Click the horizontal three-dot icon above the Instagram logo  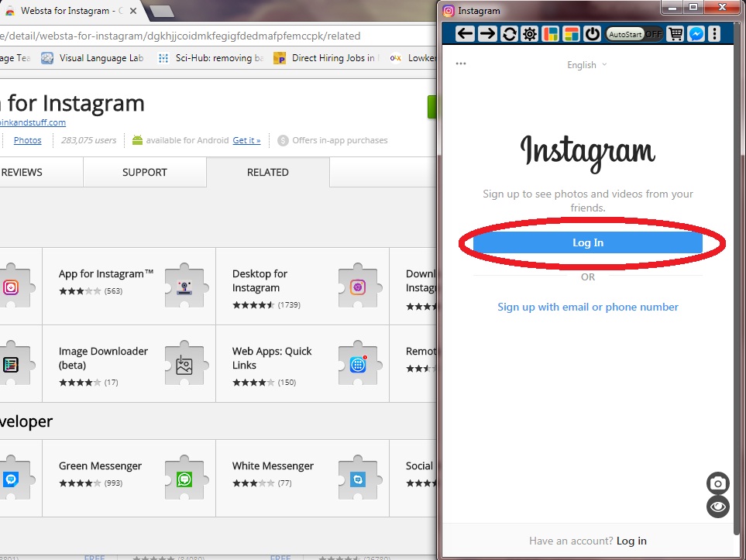(461, 64)
